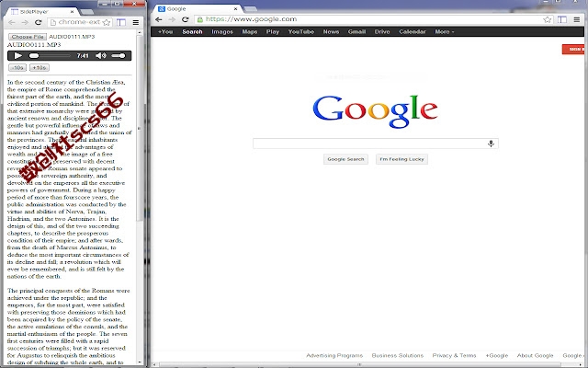Go back in SidePlayer window
This screenshot has width=588, height=368.
tap(12, 22)
